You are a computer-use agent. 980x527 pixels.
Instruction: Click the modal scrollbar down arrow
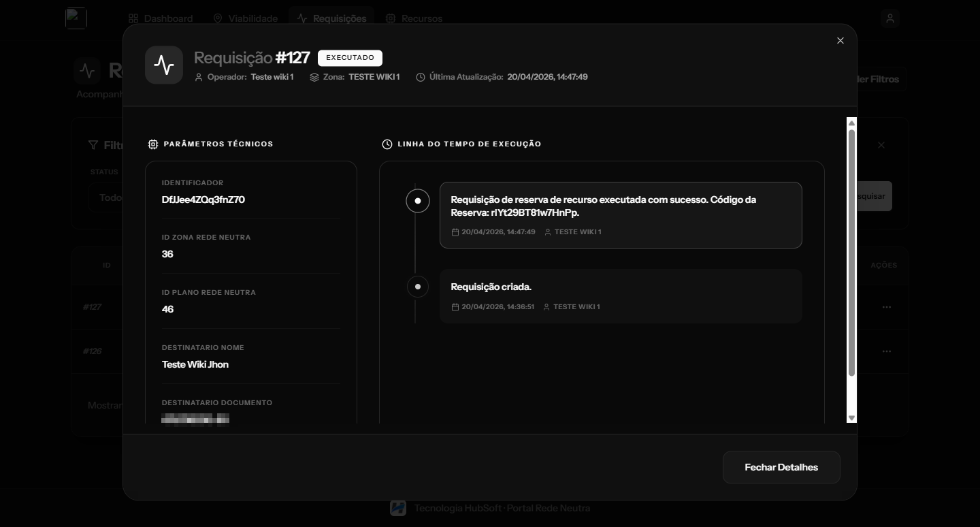[851, 417]
